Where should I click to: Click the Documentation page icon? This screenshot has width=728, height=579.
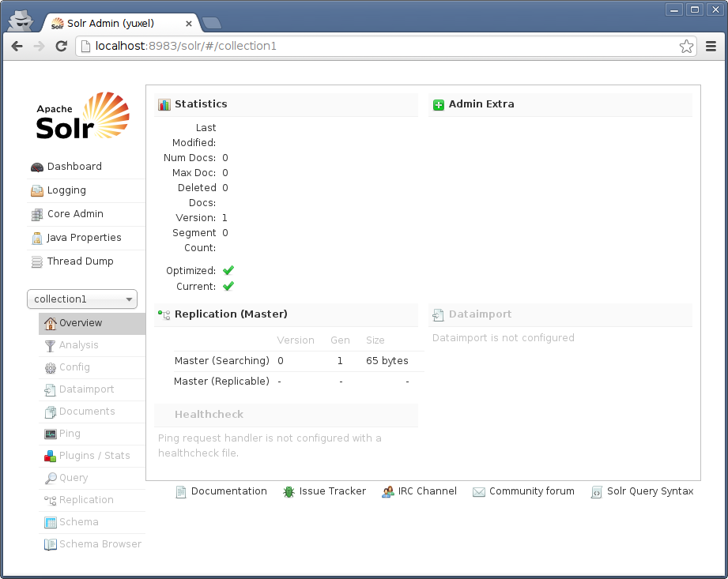180,492
